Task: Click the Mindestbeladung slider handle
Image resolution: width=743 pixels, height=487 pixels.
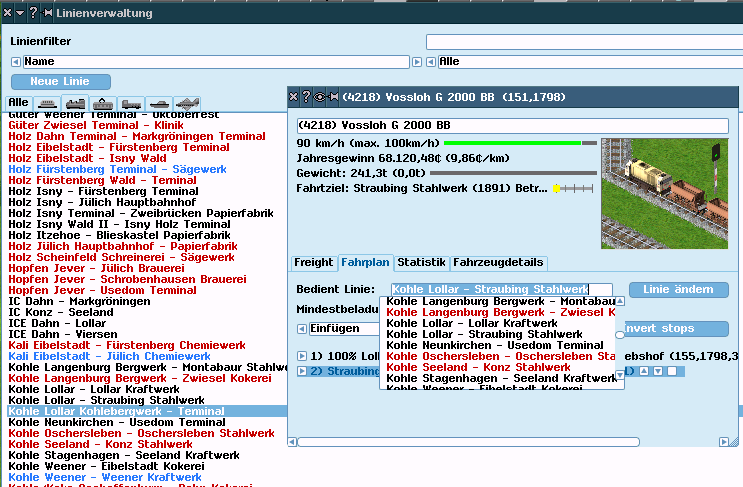Action: 619,335
